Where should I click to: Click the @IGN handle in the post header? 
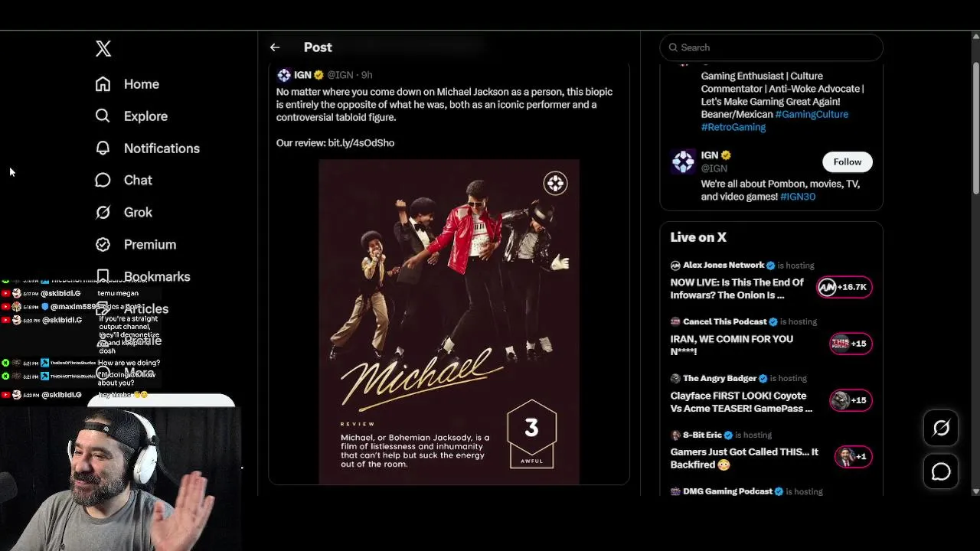(340, 75)
